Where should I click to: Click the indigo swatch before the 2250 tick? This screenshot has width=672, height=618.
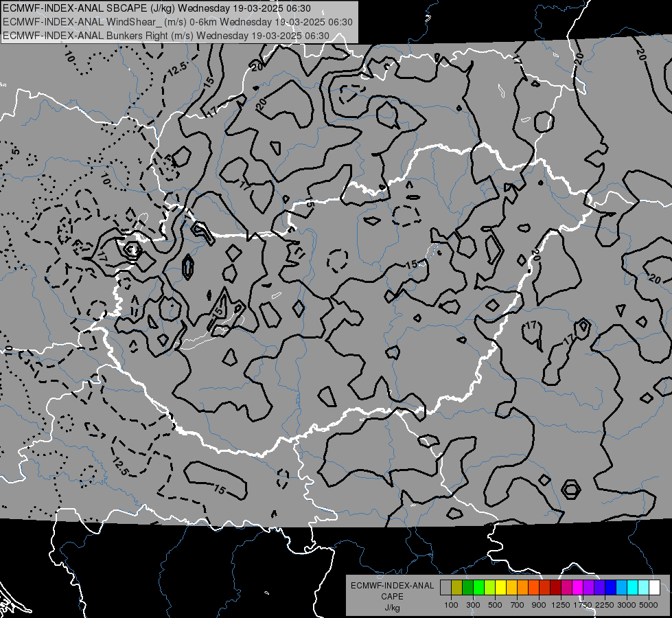[x=599, y=587]
